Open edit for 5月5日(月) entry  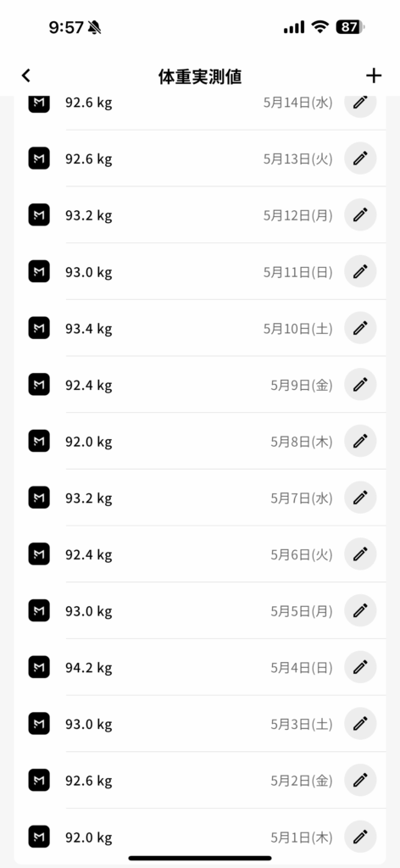pos(360,610)
